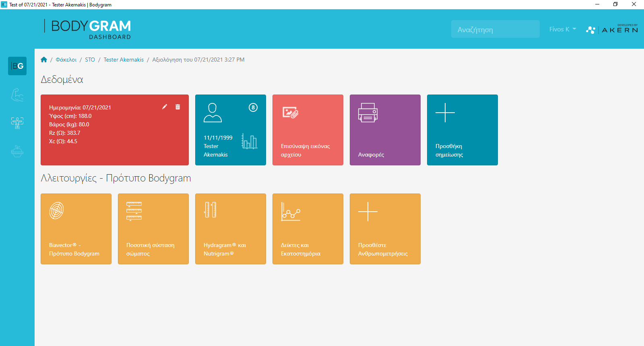This screenshot has height=346, width=644.
Task: Open the BG dashboard sidebar icon
Action: (x=17, y=66)
